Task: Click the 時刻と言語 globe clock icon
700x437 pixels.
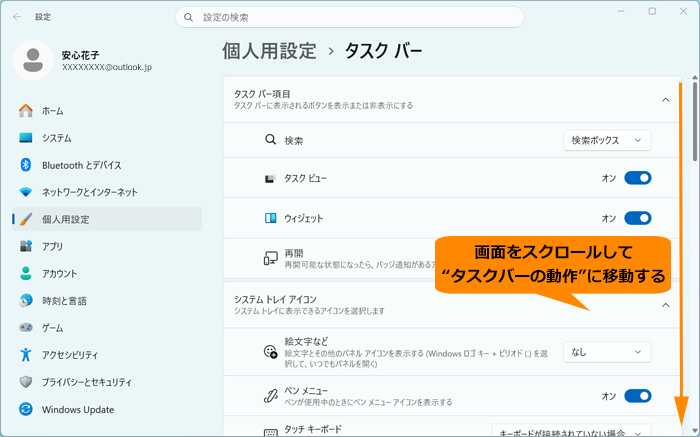Action: 26,300
